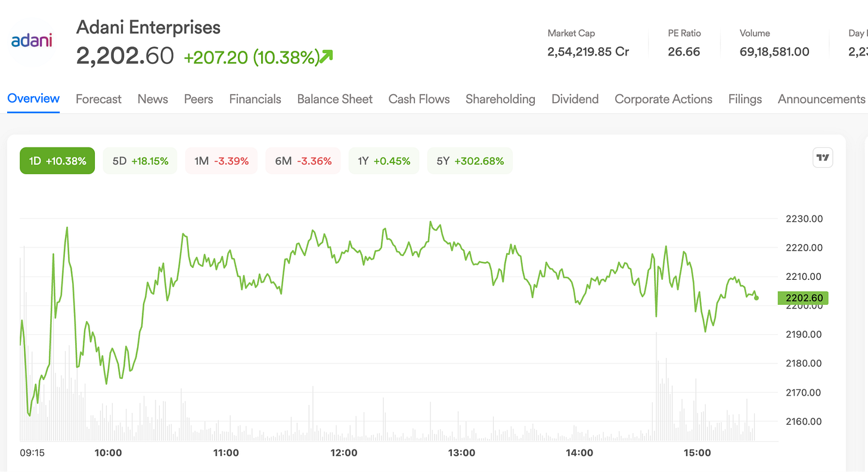View the Shareholding tab
Image resolution: width=868 pixels, height=472 pixels.
500,99
